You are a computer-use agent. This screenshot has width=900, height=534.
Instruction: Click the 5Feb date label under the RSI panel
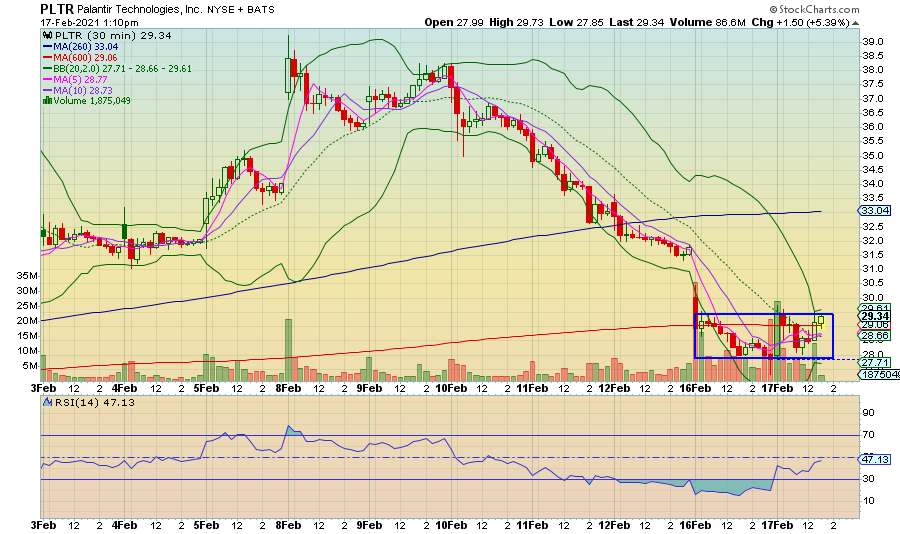(207, 525)
